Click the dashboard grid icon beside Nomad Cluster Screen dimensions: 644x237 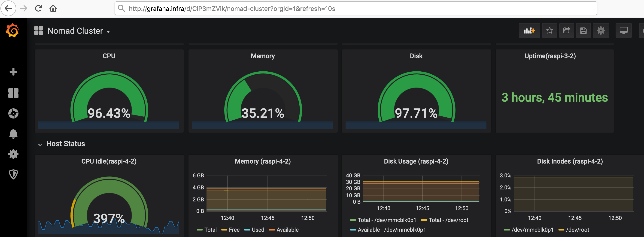(39, 30)
